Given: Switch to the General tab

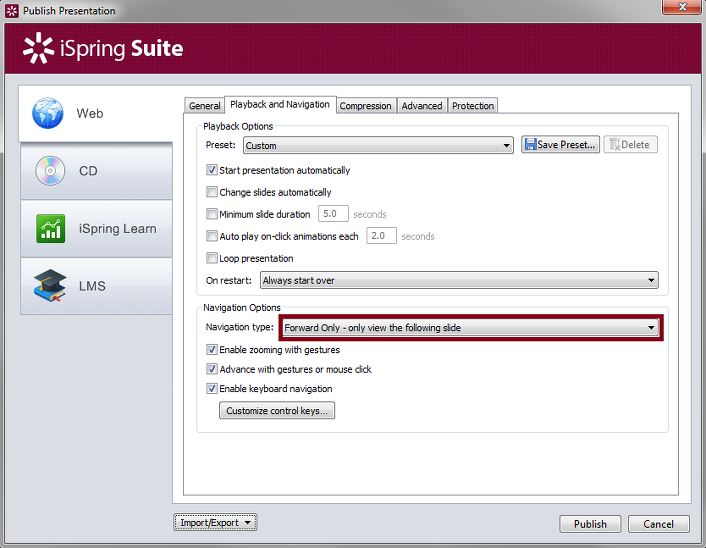Looking at the screenshot, I should click(x=204, y=105).
